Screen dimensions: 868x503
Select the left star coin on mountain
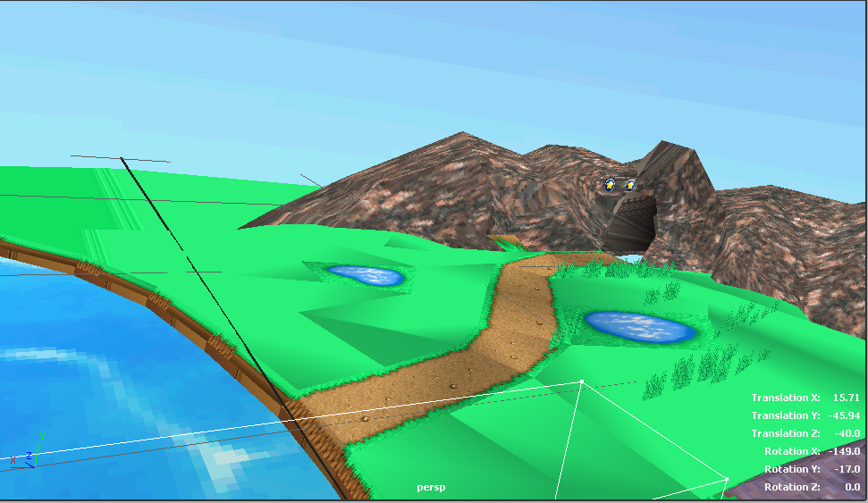610,184
